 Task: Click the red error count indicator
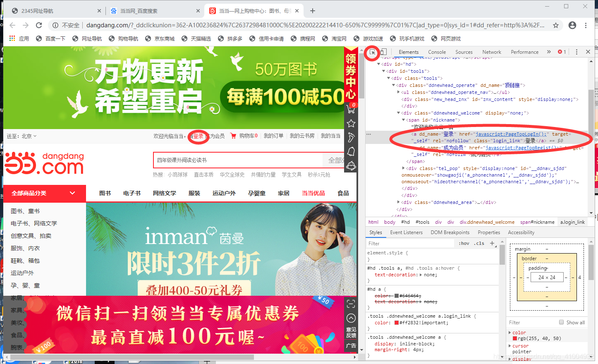tap(562, 52)
